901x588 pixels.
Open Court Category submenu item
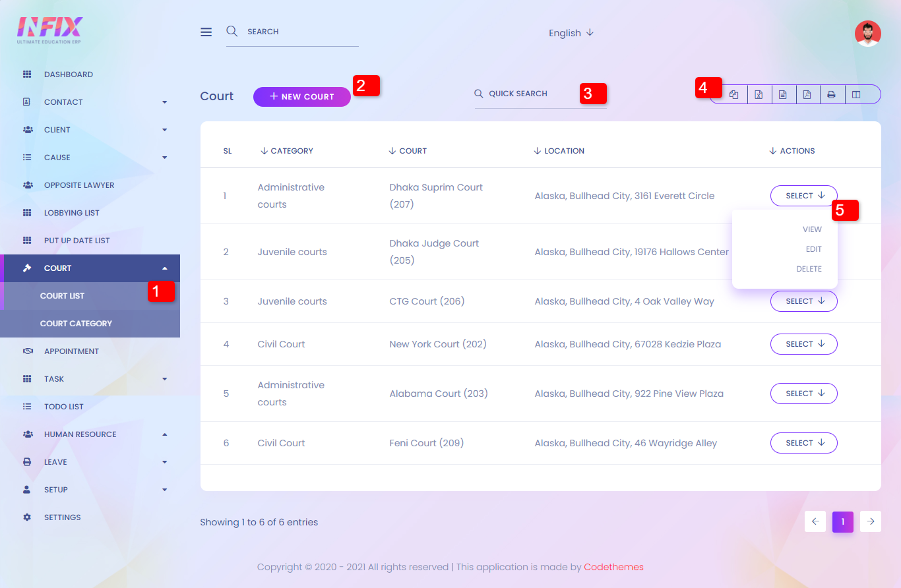[x=76, y=324]
